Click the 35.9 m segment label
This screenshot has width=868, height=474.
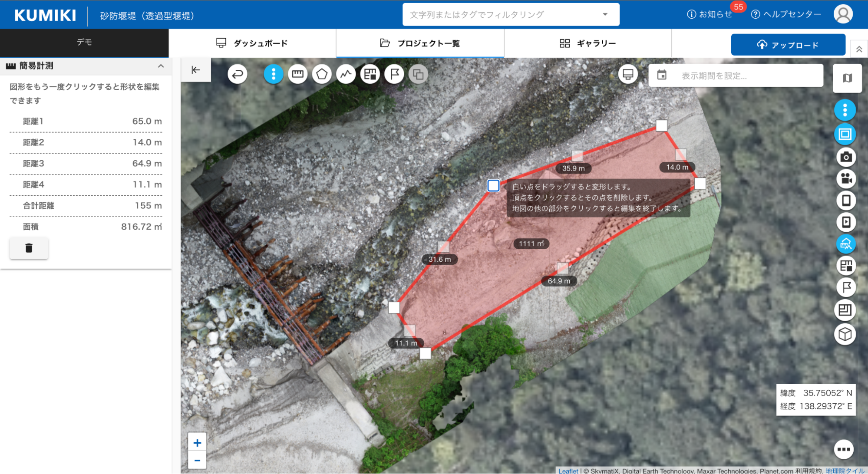[573, 168]
